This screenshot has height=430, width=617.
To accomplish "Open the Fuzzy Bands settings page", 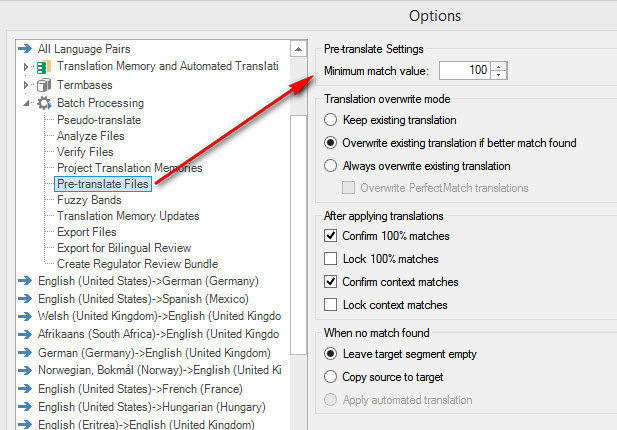I will (x=89, y=200).
